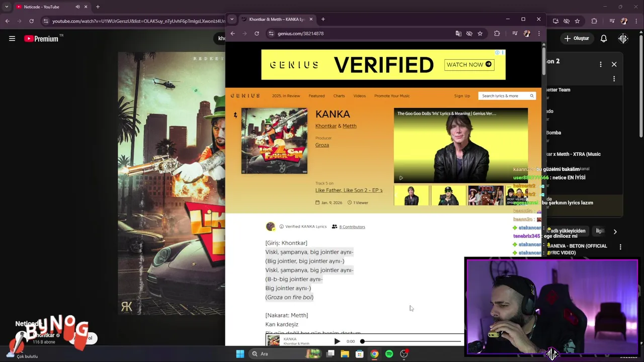This screenshot has width=644, height=362.
Task: Click the lightning bolt icon beside cover
Action: (x=235, y=115)
